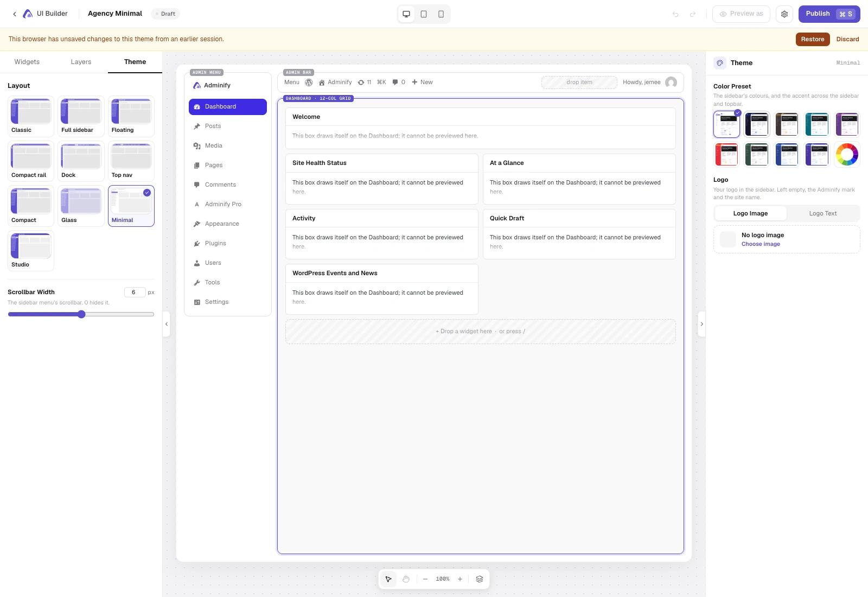The image size is (868, 597).
Task: Click the Choose image link
Action: 761,244
